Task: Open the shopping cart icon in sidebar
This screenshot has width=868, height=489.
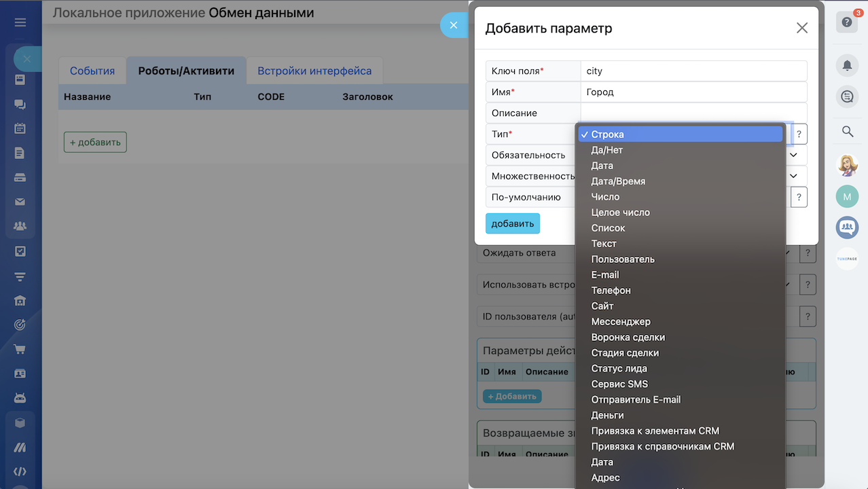Action: [x=20, y=349]
